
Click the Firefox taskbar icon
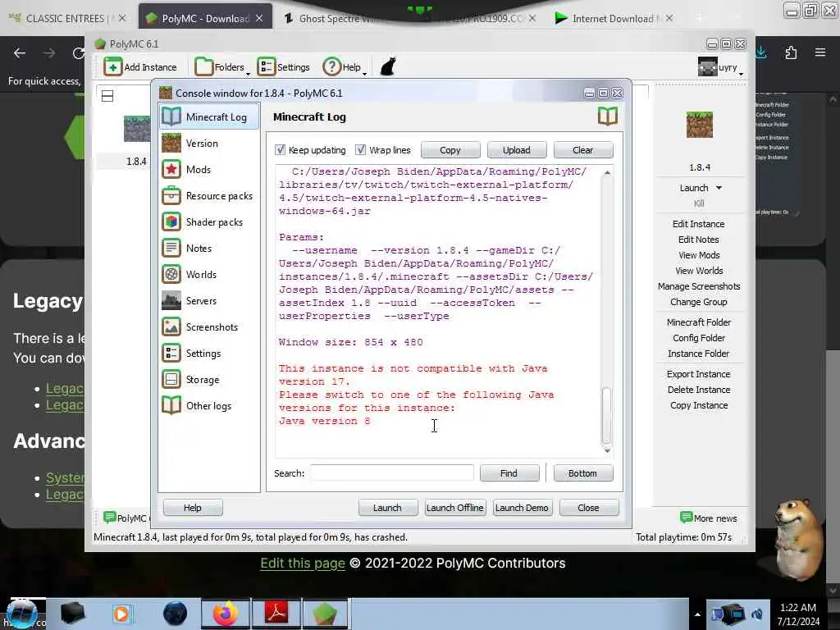226,614
